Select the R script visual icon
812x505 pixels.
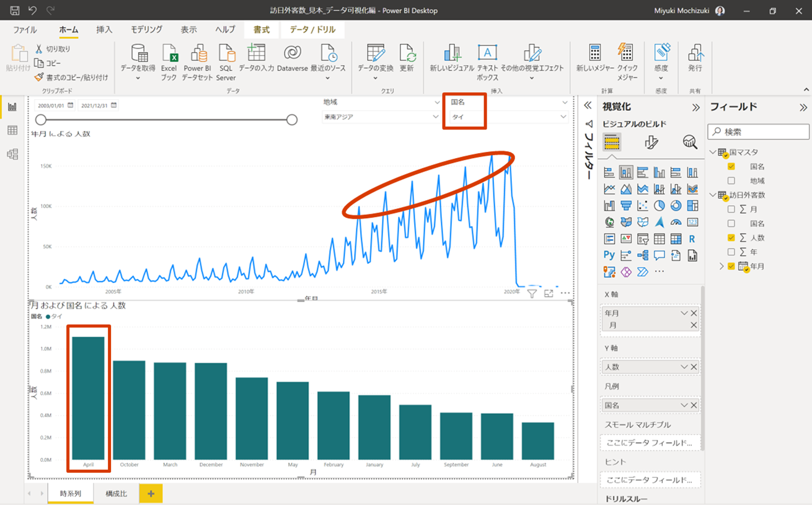click(693, 239)
